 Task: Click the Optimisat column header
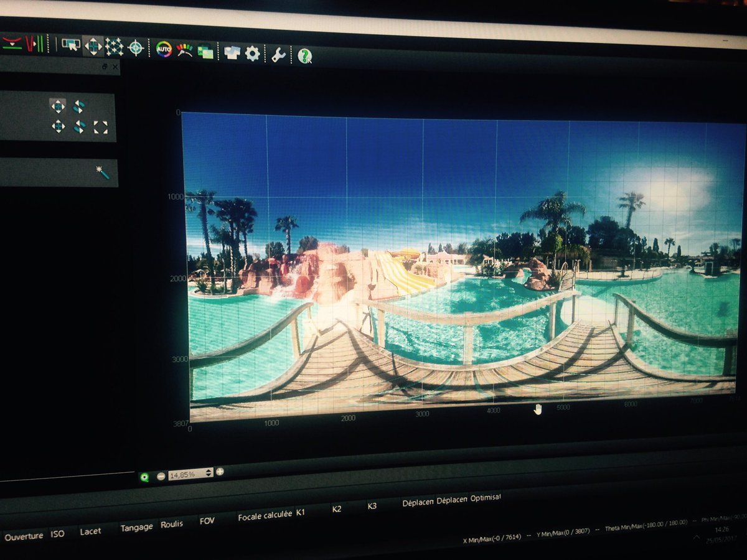485,498
